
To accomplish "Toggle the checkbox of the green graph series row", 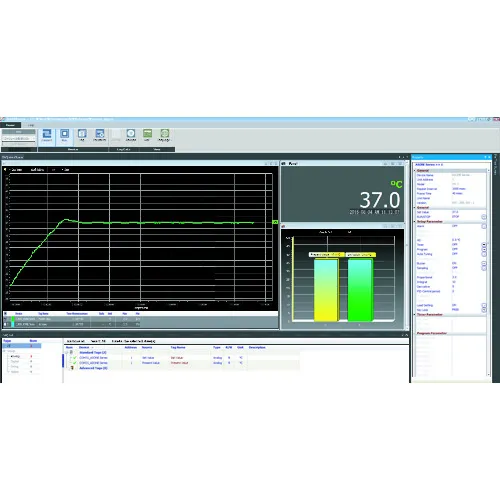I will [x=5, y=319].
